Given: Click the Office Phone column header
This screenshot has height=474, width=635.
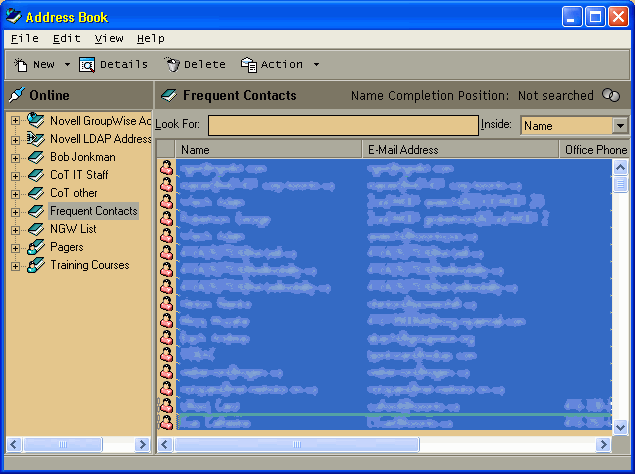Looking at the screenshot, I should 595,149.
